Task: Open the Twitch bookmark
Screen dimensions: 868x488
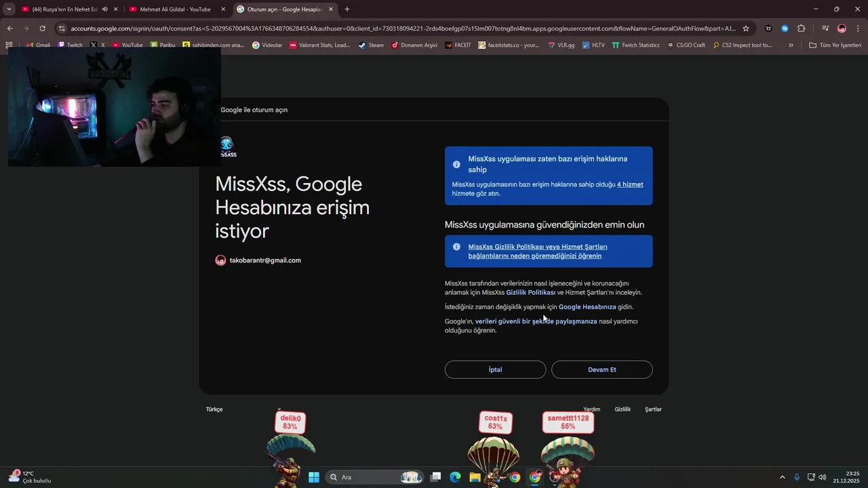Action: click(x=70, y=45)
